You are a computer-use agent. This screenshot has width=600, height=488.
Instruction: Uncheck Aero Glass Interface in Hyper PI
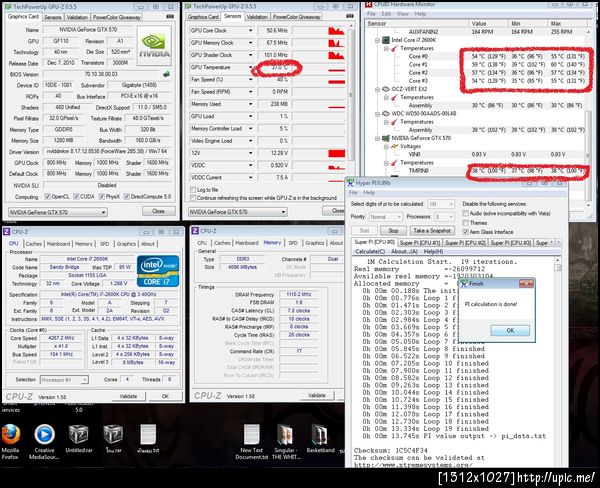point(466,232)
